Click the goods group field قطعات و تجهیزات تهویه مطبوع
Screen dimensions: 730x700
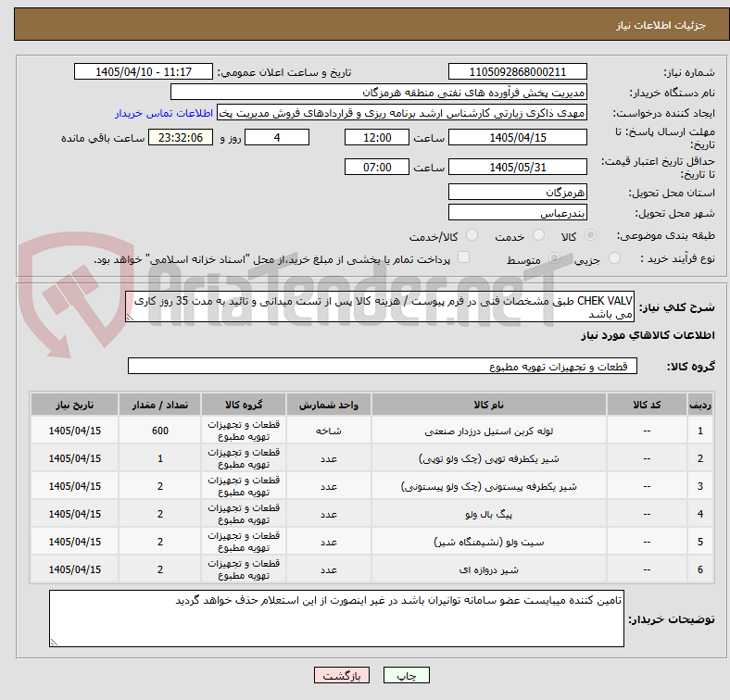tap(383, 366)
